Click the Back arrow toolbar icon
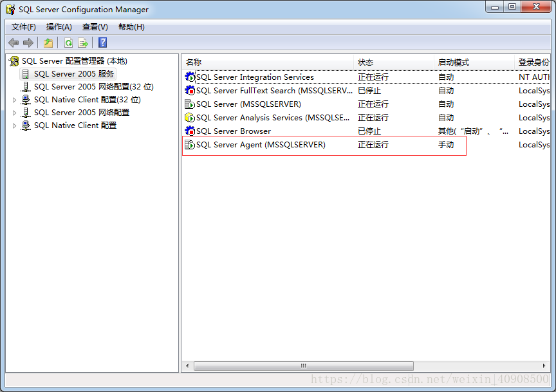The image size is (556, 392). (14, 43)
